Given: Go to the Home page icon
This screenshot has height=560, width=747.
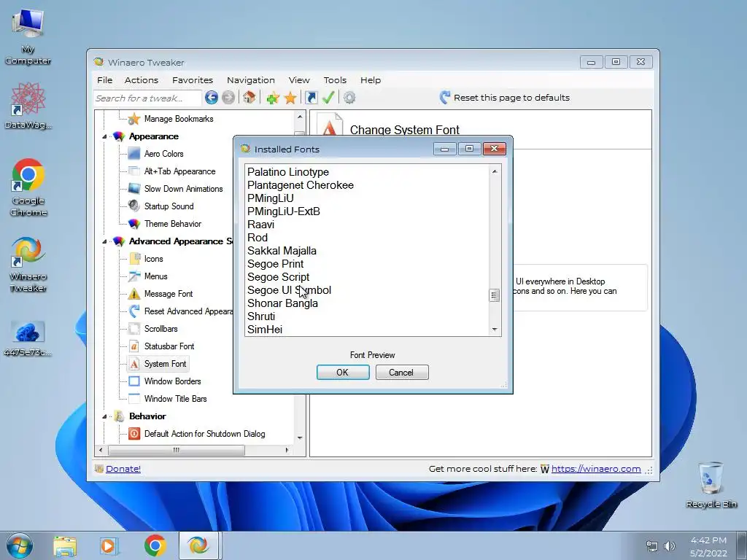Looking at the screenshot, I should point(249,98).
